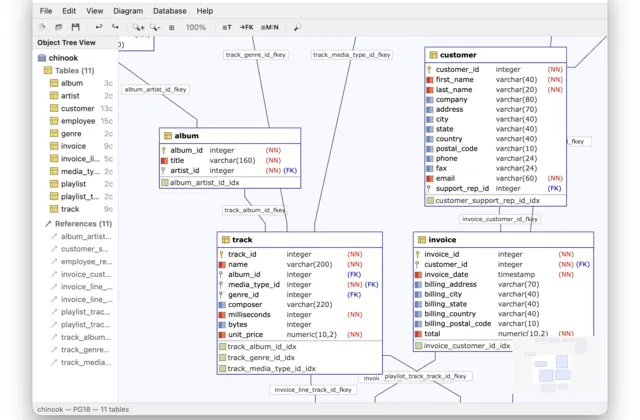Click the track table header icon

tap(225, 240)
